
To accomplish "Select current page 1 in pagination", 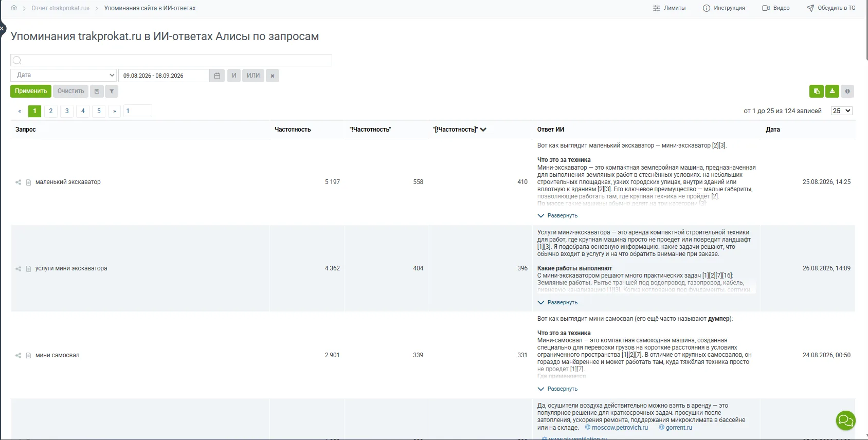I will [x=35, y=111].
